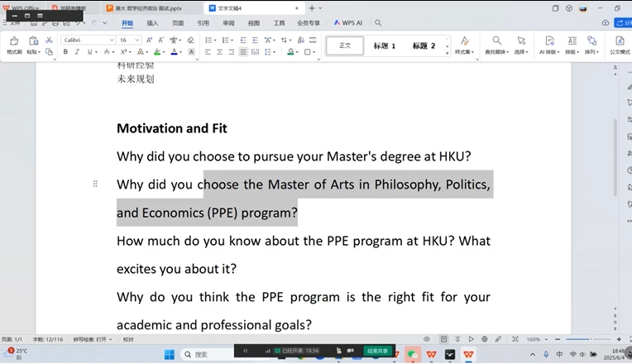632x364 pixels.
Task: Toggle justify paragraph alignment
Action: pos(243,52)
